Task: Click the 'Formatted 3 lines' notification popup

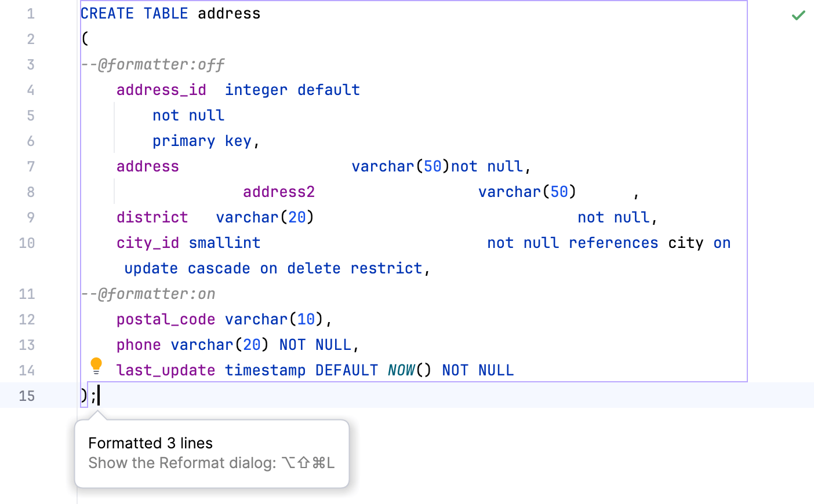Action: point(150,443)
